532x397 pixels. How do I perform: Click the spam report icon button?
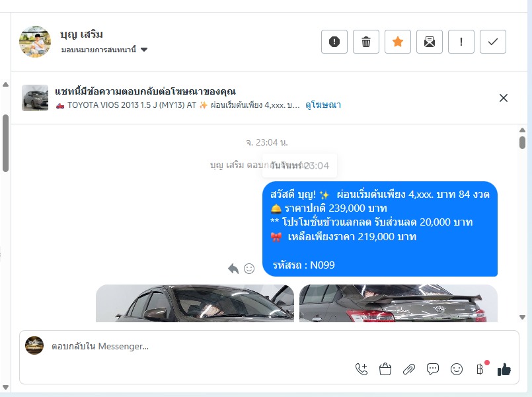click(334, 42)
